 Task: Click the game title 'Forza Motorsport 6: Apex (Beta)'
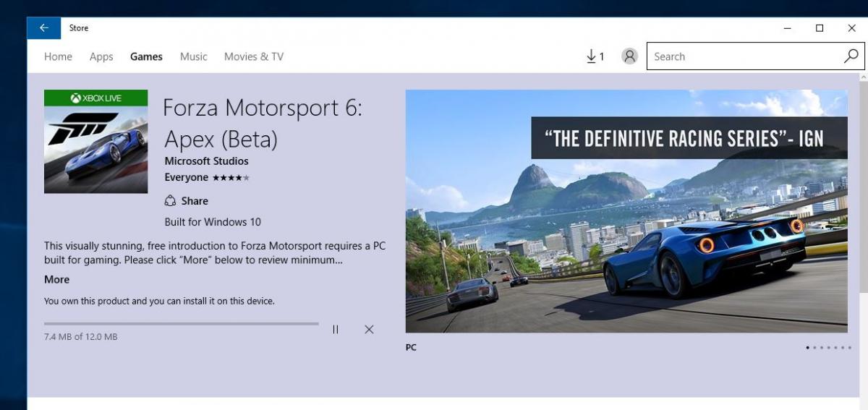tap(263, 122)
